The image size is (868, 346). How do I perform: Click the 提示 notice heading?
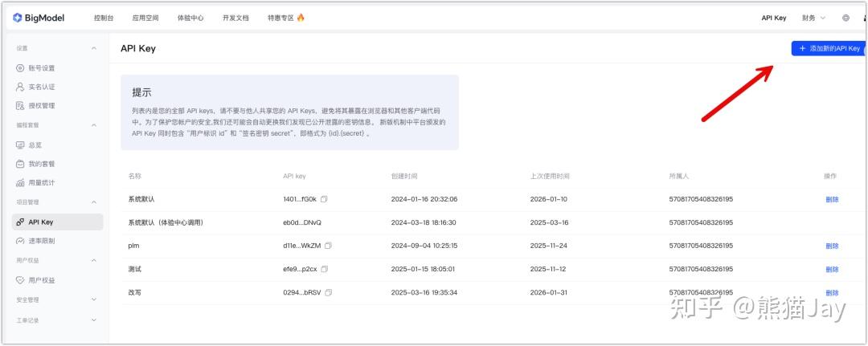pos(141,92)
